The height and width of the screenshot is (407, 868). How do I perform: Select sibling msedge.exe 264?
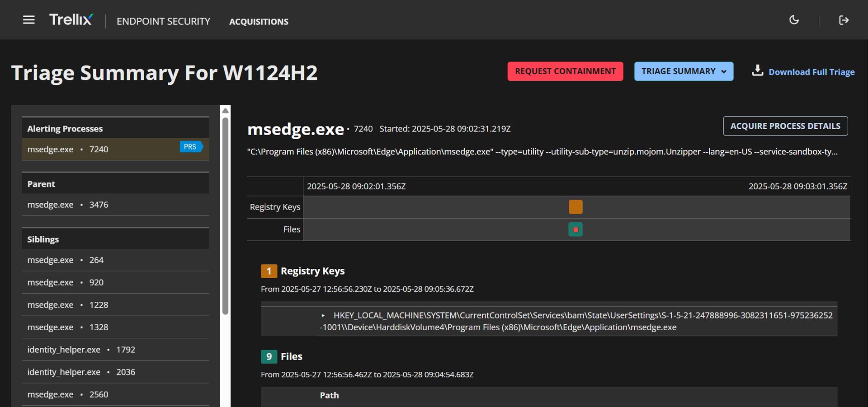[x=115, y=260]
